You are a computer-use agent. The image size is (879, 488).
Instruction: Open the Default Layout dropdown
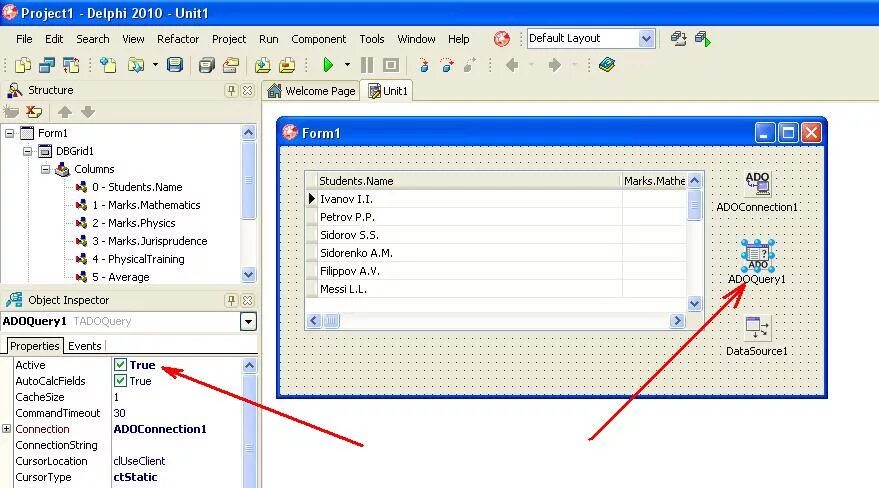tap(646, 39)
